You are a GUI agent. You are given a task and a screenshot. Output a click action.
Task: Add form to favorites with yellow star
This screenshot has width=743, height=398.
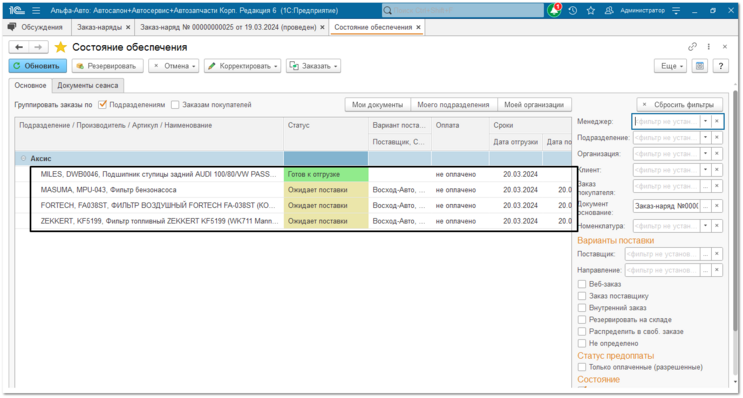tap(61, 47)
